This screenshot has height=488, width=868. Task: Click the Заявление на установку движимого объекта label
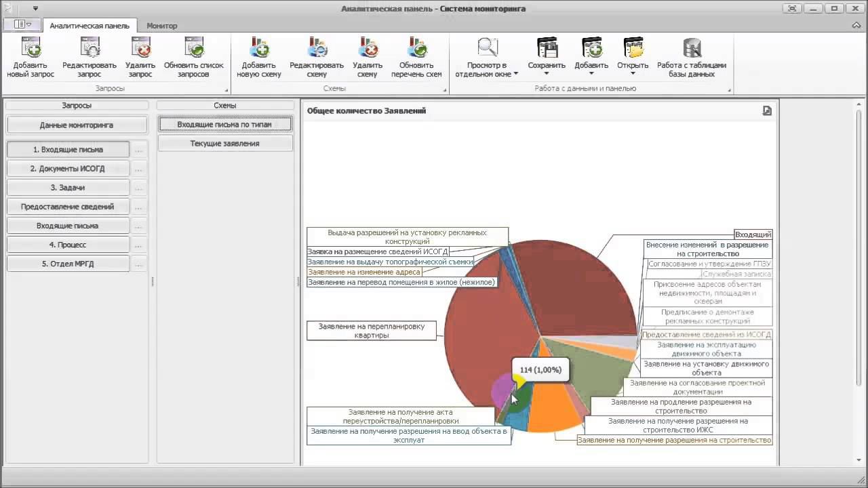click(707, 368)
